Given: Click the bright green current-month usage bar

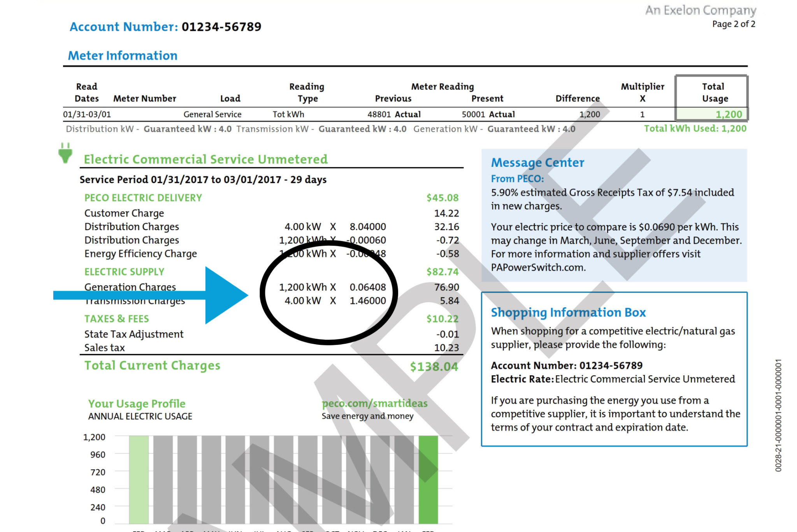Looking at the screenshot, I should (428, 479).
